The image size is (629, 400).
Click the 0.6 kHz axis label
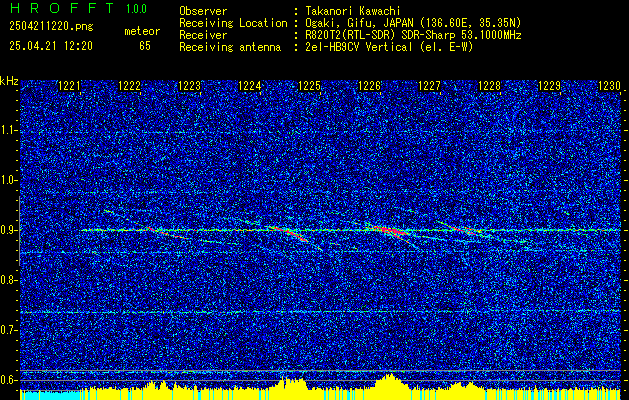8,380
